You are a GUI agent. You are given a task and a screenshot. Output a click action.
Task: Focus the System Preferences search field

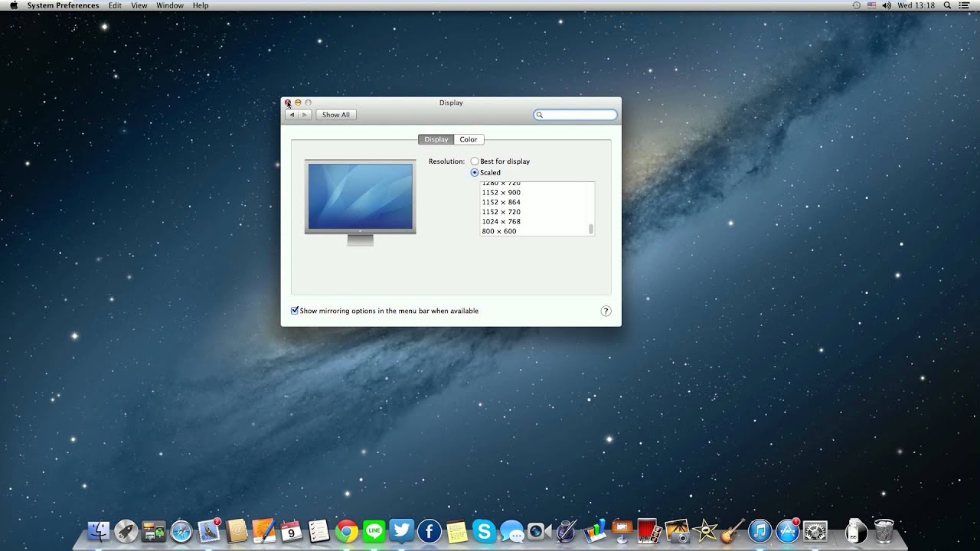[575, 115]
